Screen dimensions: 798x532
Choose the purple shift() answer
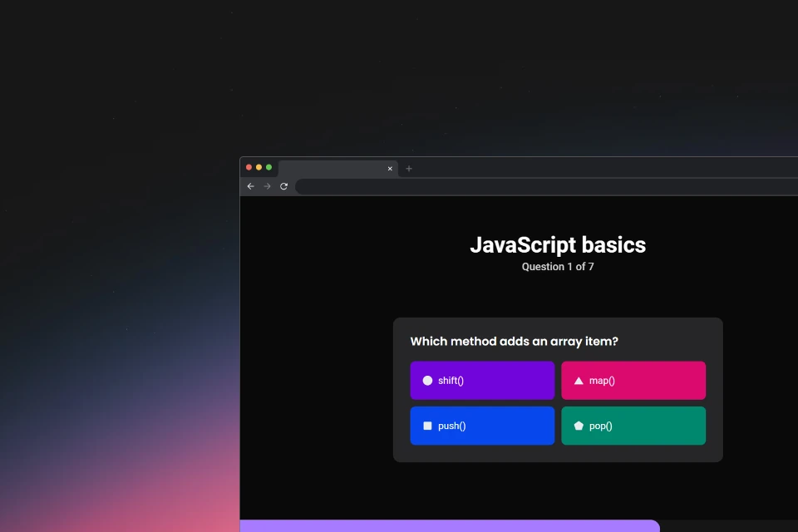482,380
